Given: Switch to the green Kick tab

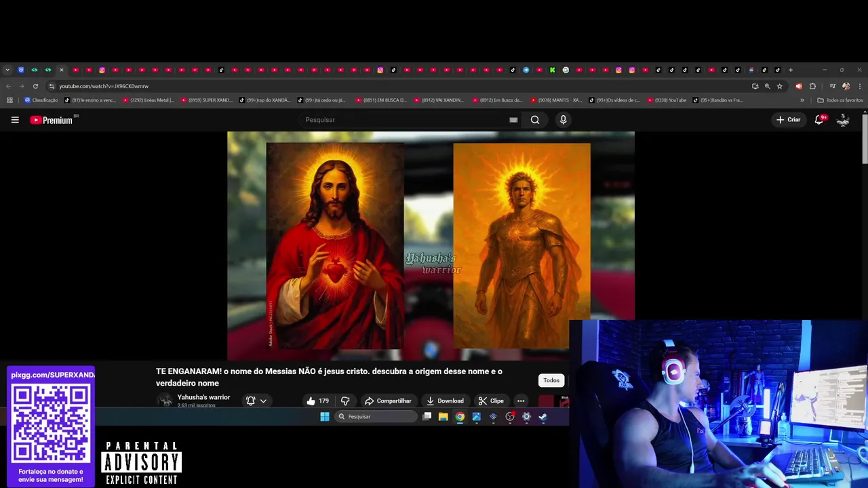Looking at the screenshot, I should 553,70.
